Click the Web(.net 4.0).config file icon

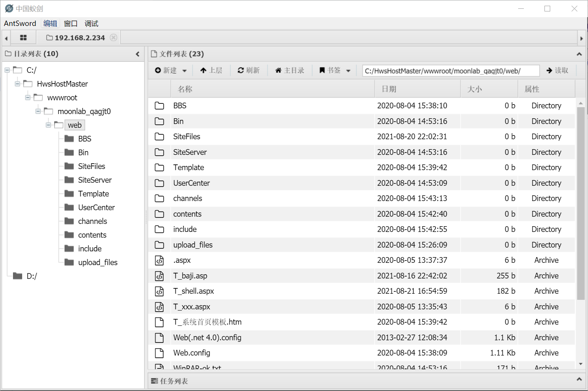[159, 338]
